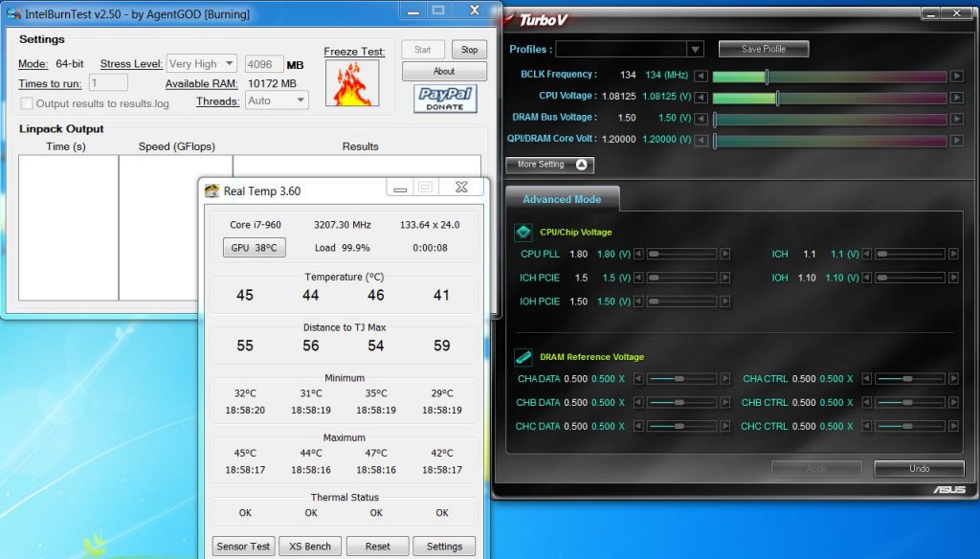This screenshot has height=559, width=980.
Task: Increase CPU Voltage with right arrow
Action: 956,98
